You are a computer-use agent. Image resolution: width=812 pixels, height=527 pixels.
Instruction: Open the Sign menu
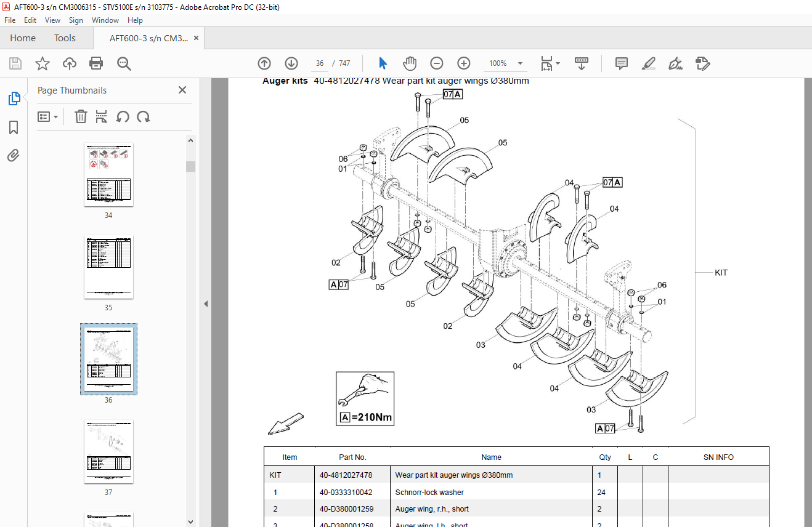(76, 20)
